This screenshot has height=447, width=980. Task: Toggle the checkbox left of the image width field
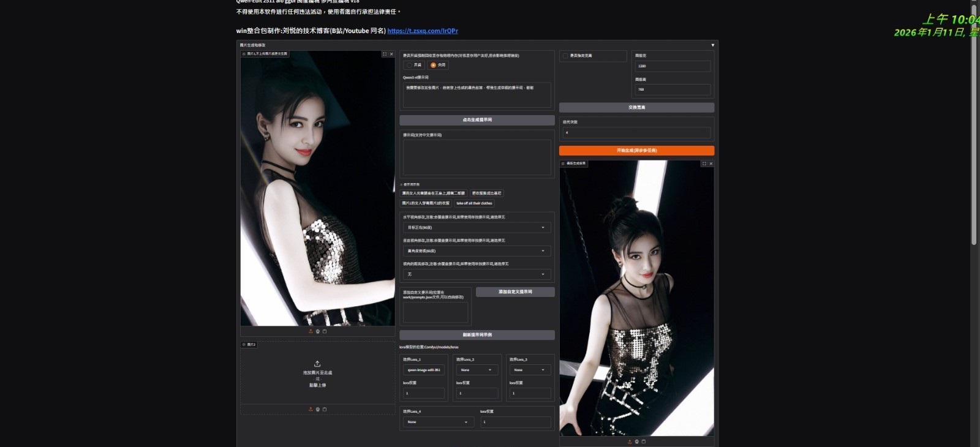565,56
